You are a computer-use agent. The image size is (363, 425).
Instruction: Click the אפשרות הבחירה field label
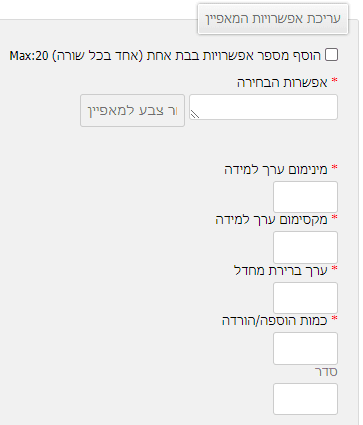point(282,83)
